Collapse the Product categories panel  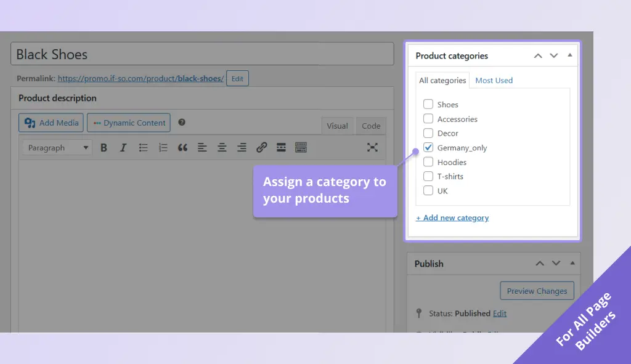click(569, 55)
